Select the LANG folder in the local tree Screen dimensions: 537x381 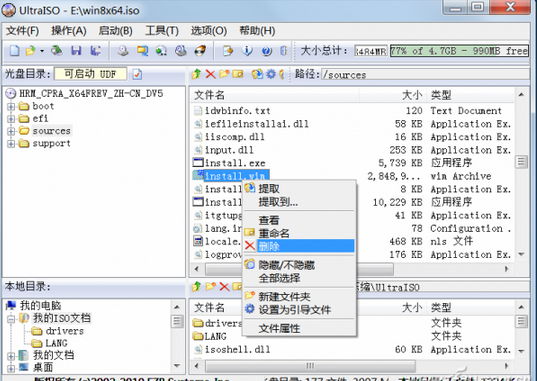click(x=57, y=343)
